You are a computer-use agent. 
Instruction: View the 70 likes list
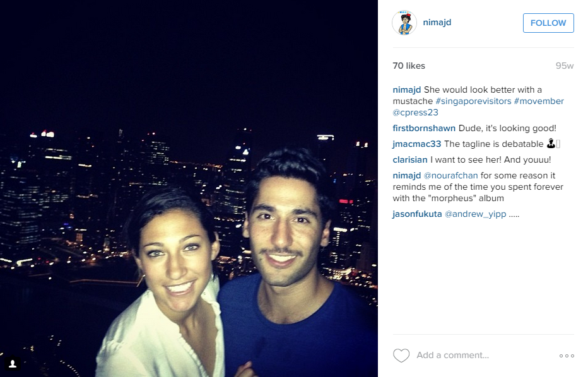click(x=409, y=66)
